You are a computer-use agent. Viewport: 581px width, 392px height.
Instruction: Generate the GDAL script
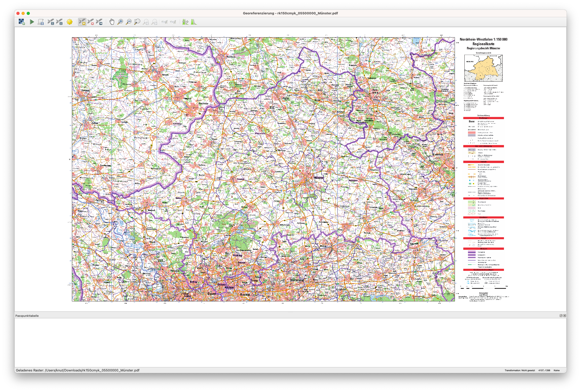pos(41,22)
